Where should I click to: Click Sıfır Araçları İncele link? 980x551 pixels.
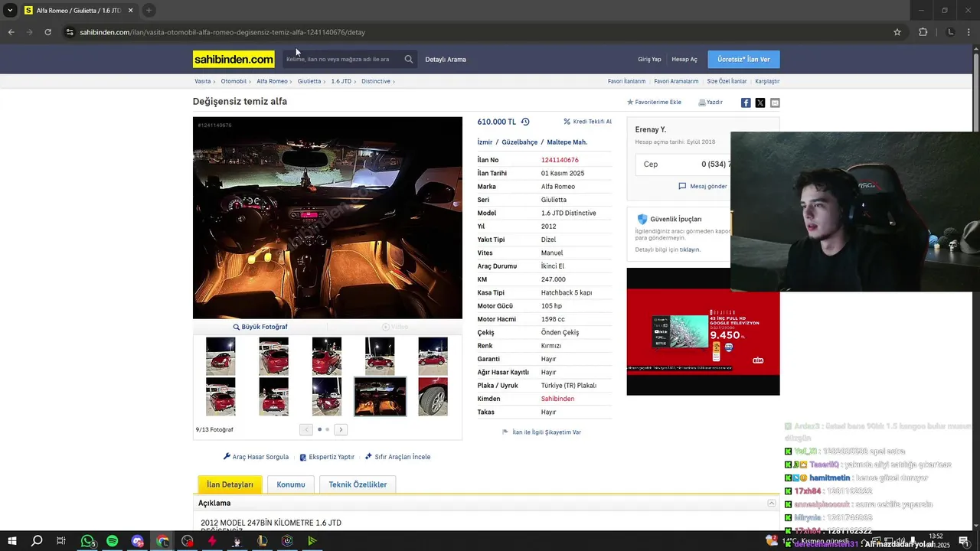(x=397, y=457)
